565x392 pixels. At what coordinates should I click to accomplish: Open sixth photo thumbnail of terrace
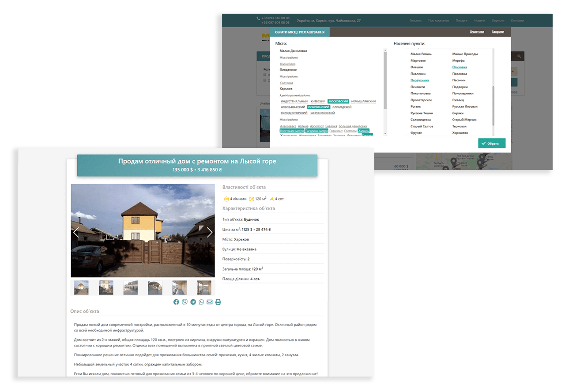(204, 287)
